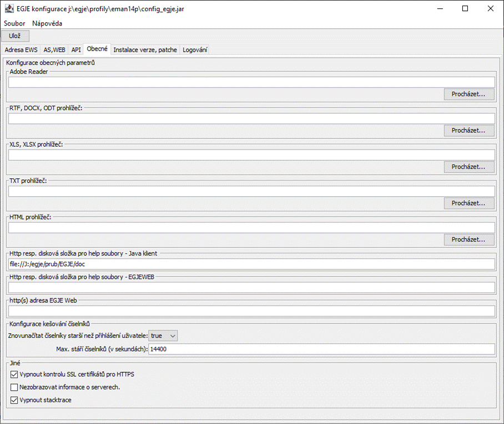Click Procházet under HTML prohlížeč field
The width and height of the screenshot is (504, 424).
[468, 240]
